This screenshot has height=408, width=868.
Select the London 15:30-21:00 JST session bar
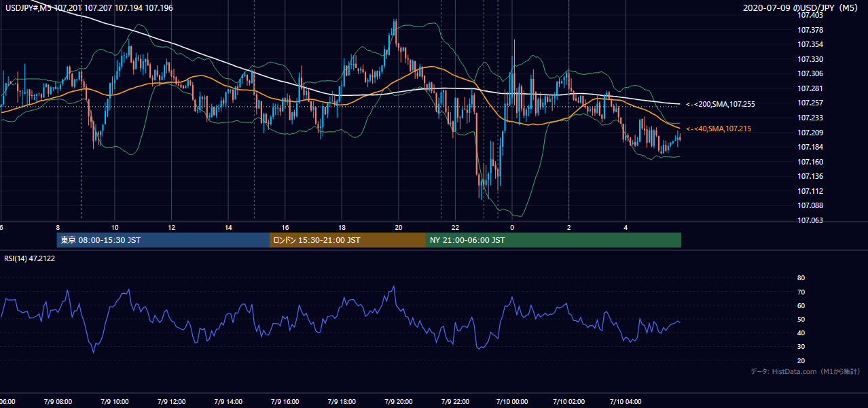click(x=348, y=240)
